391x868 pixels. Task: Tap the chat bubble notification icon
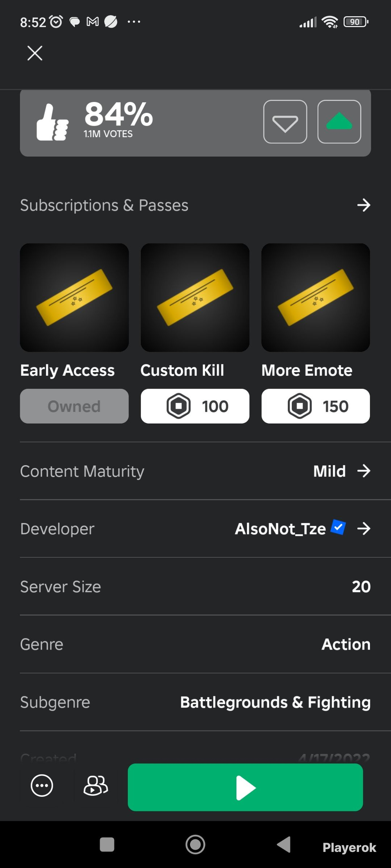74,22
